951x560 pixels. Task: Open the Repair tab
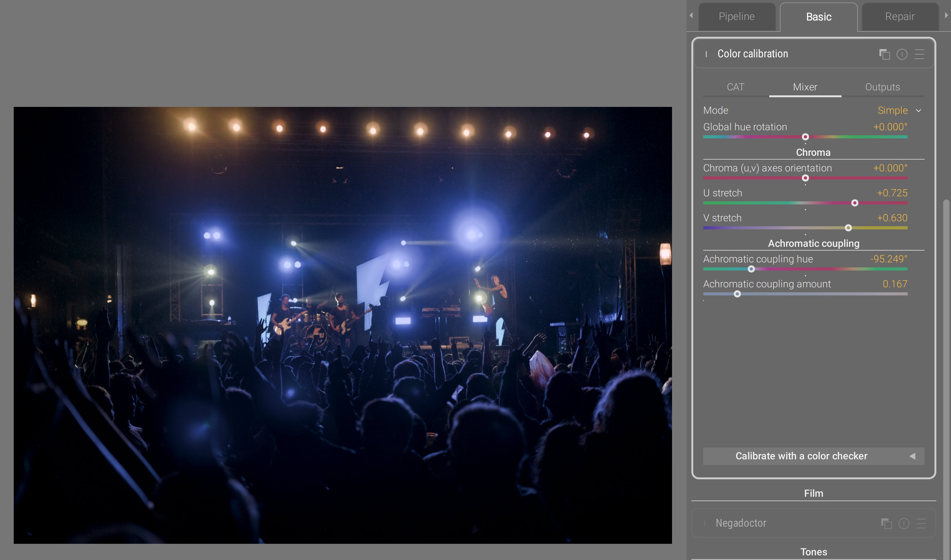(x=899, y=17)
